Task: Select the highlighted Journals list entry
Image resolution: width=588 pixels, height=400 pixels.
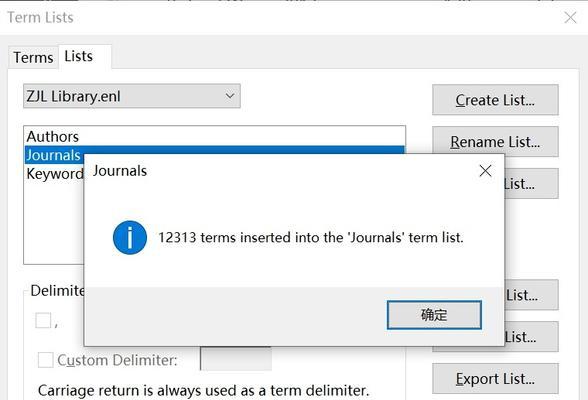Action: point(53,155)
